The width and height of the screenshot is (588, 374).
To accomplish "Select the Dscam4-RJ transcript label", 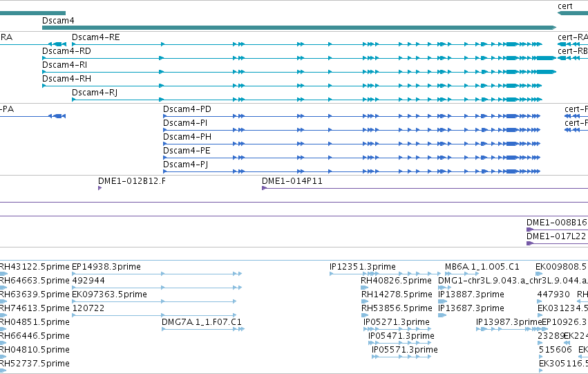I will tap(95, 93).
